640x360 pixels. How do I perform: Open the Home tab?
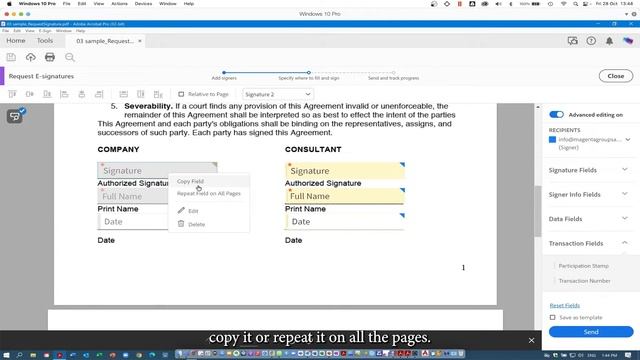click(x=16, y=41)
